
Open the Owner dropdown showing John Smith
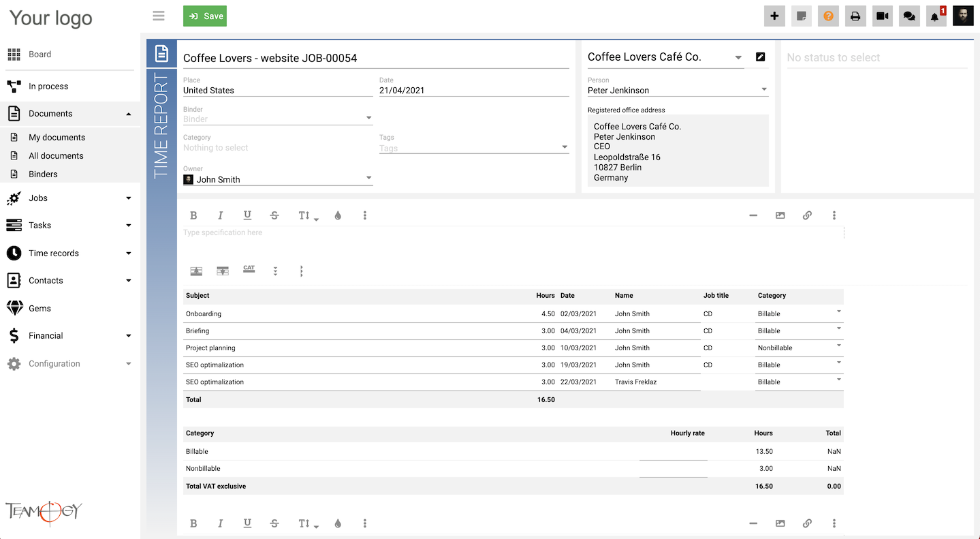click(x=278, y=179)
